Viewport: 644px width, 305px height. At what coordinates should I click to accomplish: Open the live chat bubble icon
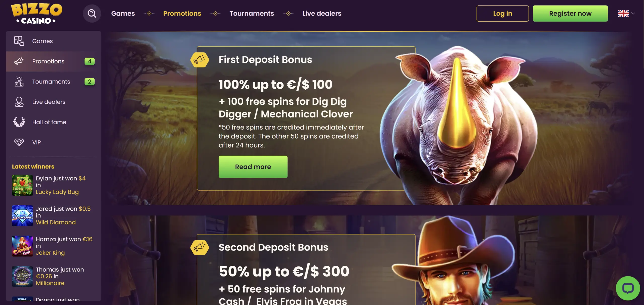coord(628,288)
